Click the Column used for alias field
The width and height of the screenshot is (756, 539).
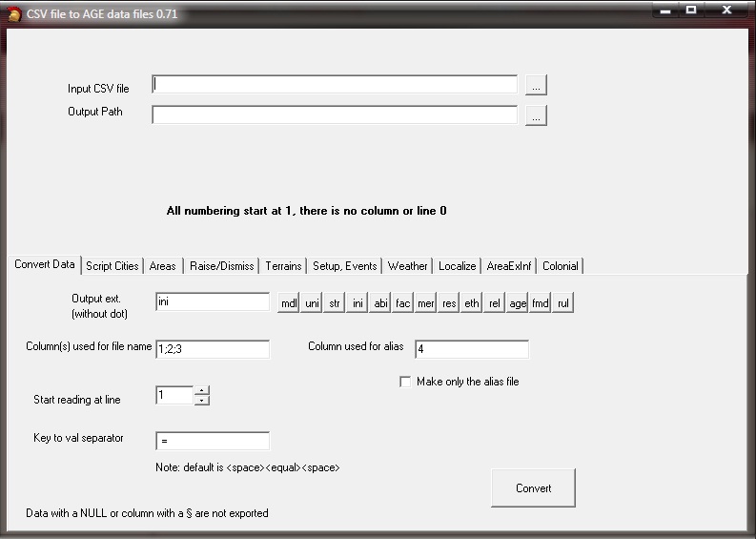471,349
